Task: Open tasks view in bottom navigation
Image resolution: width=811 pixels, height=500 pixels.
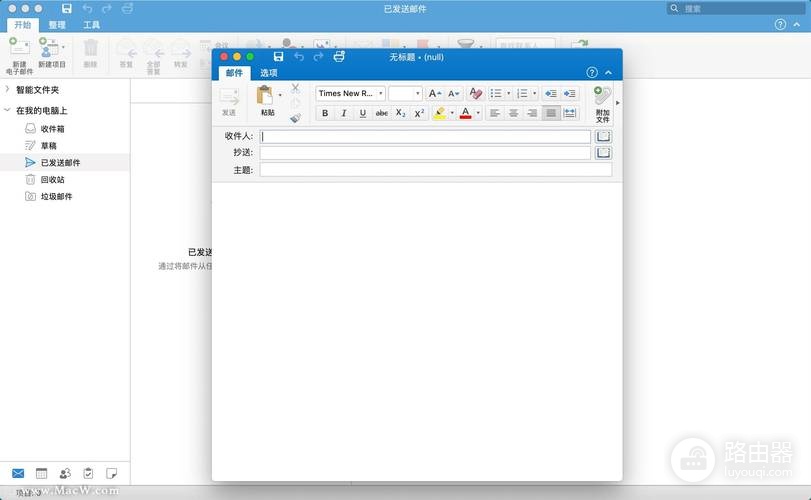Action: 88,473
